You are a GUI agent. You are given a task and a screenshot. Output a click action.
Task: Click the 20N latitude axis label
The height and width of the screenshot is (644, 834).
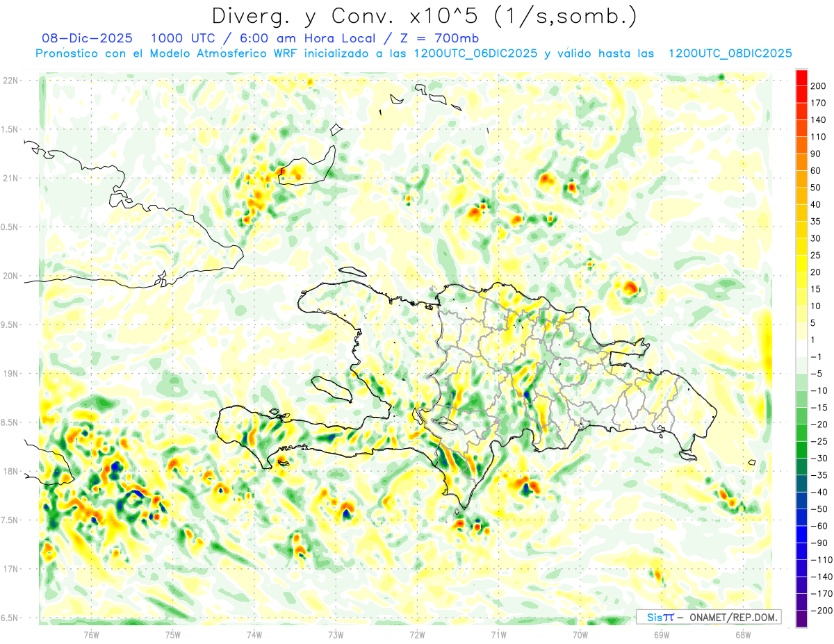[11, 276]
